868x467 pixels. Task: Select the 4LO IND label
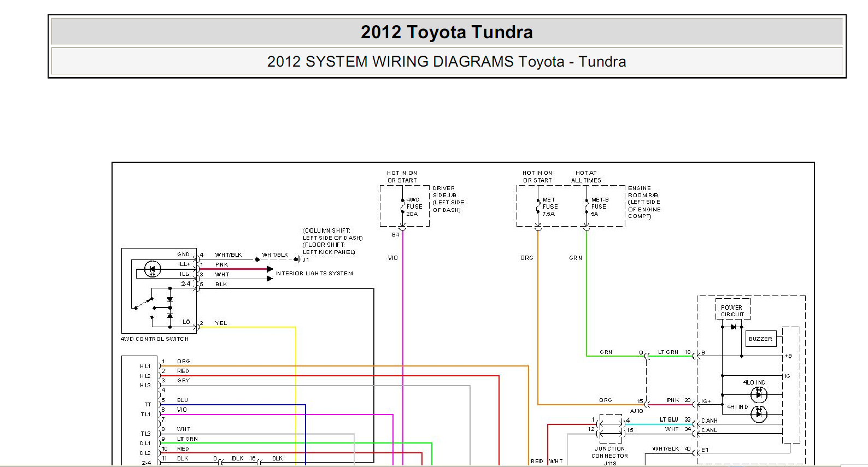[754, 382]
